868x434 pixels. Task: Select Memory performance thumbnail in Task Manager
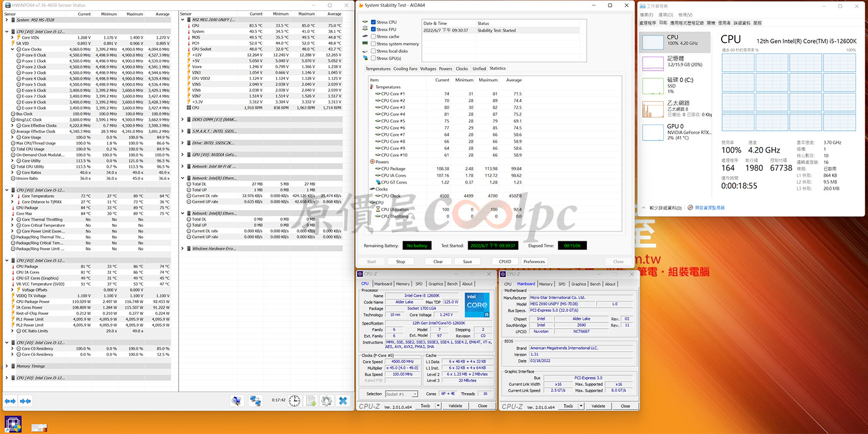pyautogui.click(x=676, y=61)
